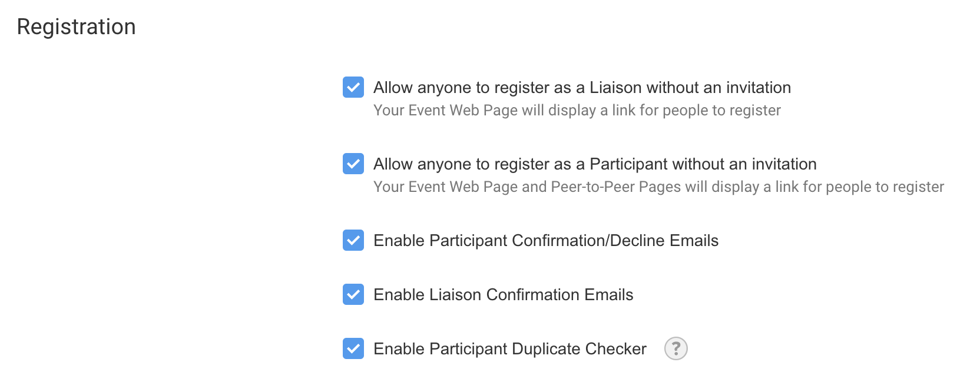Viewport: 980px width, 392px height.
Task: Click the Liaison without an invitation label text
Action: [x=582, y=88]
